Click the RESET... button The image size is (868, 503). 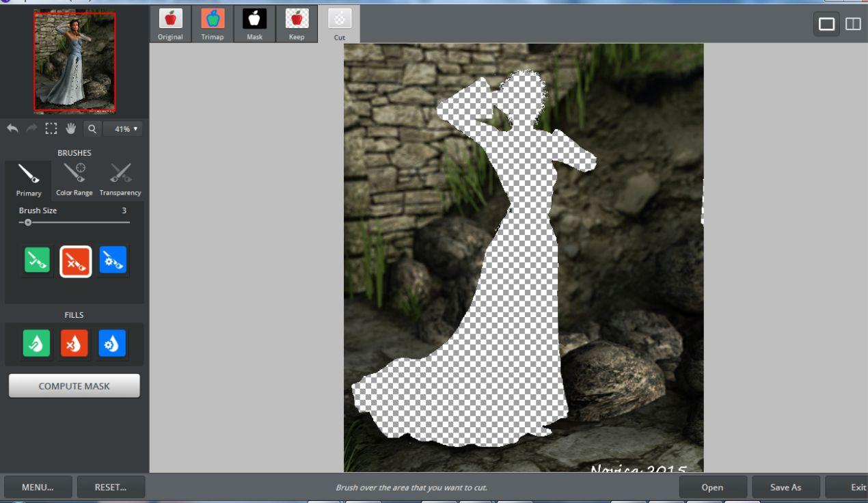111,487
